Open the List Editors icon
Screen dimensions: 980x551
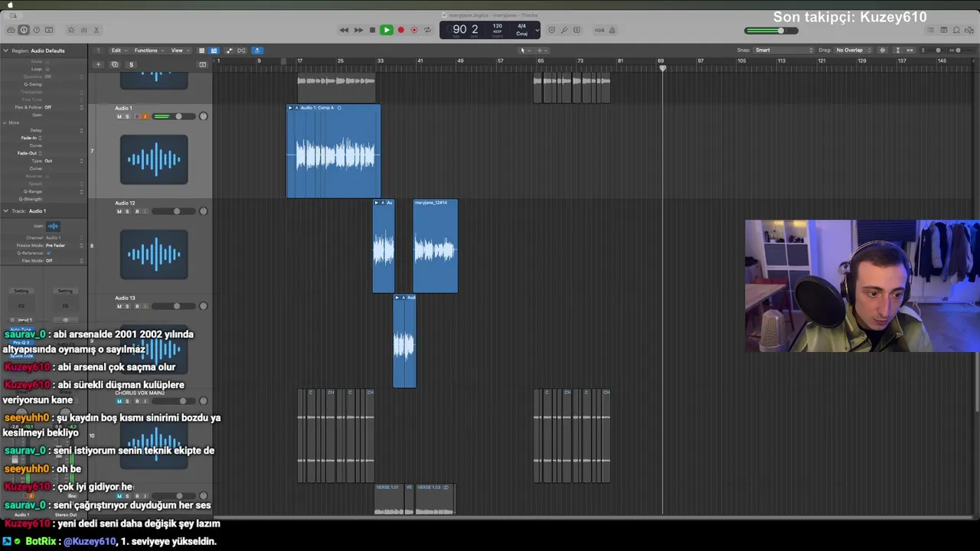(x=930, y=30)
